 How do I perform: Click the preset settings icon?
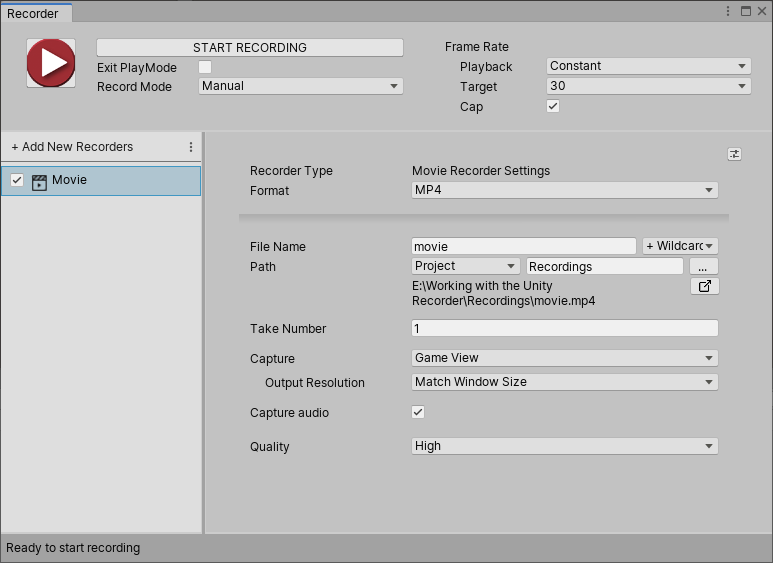click(734, 154)
